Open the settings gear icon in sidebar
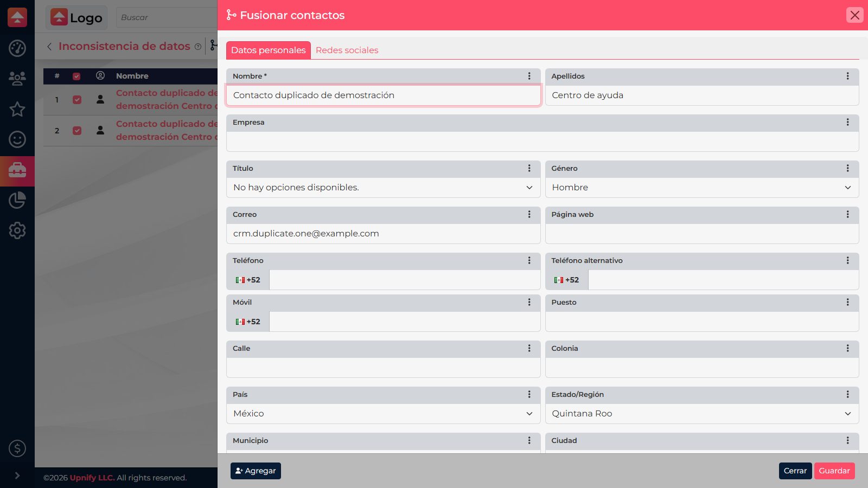 point(17,230)
